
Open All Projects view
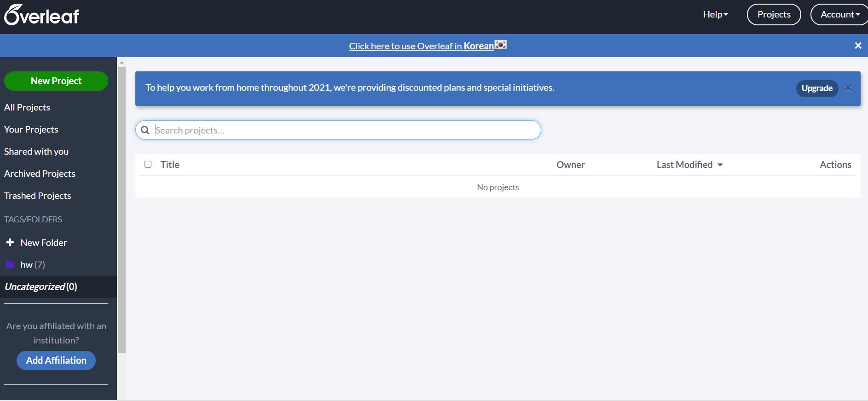27,107
